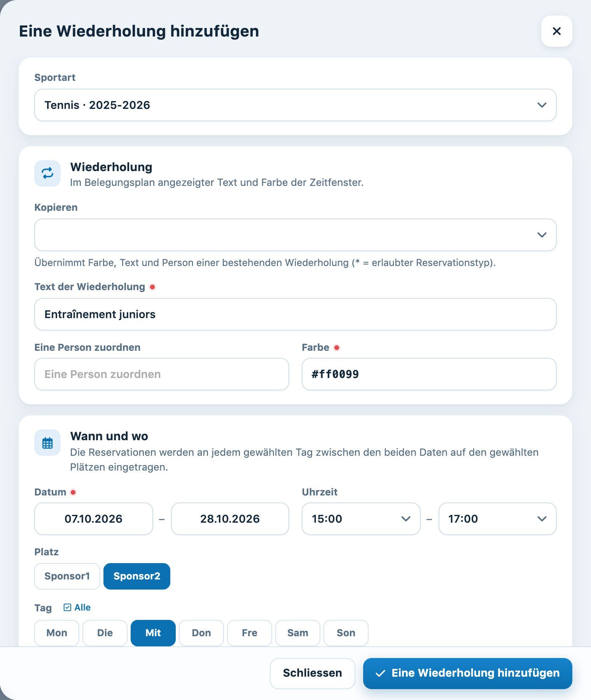
Task: Toggle the Mit weekday chip
Action: click(x=153, y=633)
